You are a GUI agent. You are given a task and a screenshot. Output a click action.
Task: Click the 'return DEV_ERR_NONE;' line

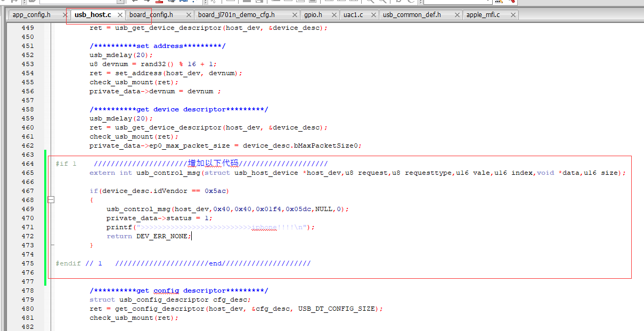click(149, 236)
